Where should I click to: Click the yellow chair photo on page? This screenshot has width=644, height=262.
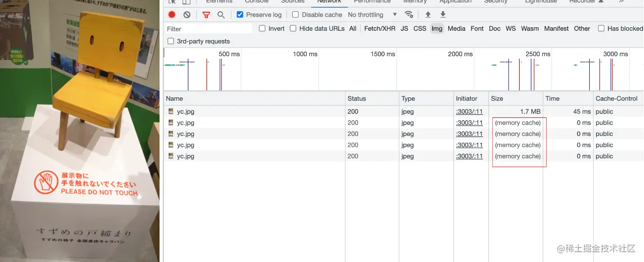point(80,131)
